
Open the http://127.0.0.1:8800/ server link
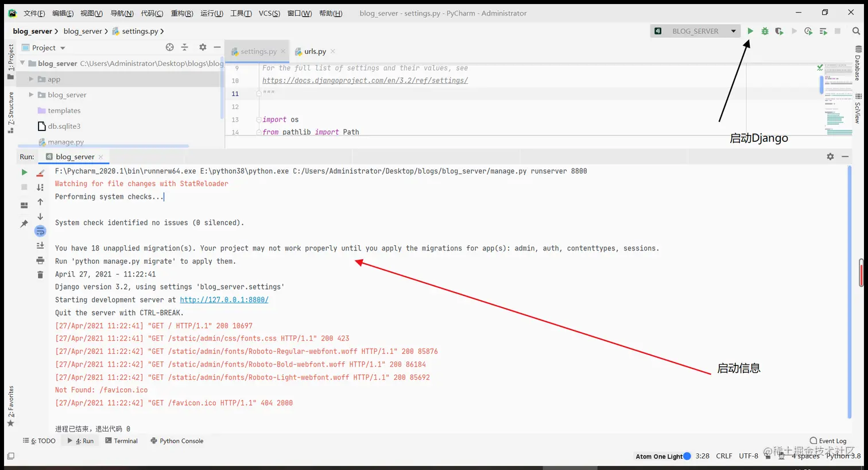(224, 300)
